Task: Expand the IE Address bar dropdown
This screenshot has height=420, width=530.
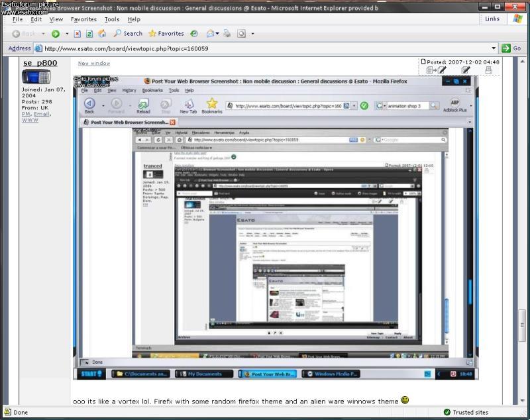Action: tap(494, 48)
